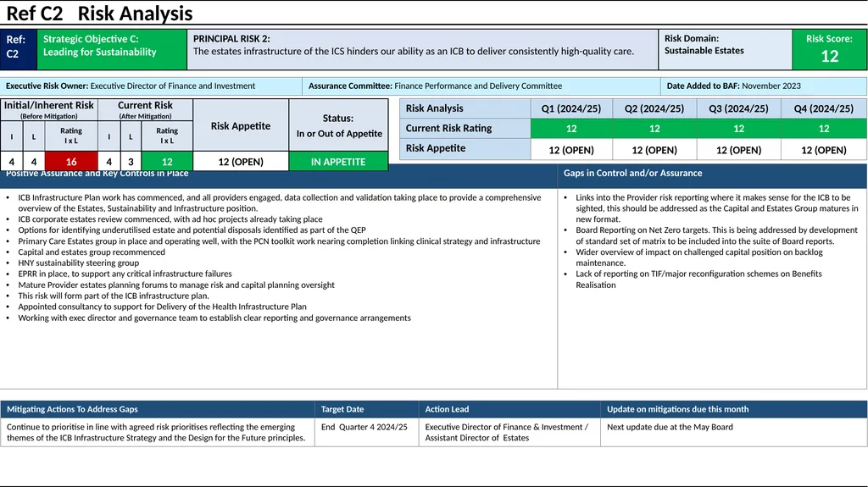Click 'Date Added to BAF: November 2023'

point(733,86)
